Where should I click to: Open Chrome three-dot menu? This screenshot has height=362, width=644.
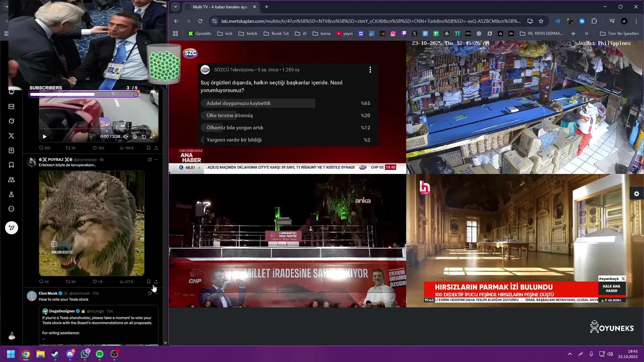point(636,21)
